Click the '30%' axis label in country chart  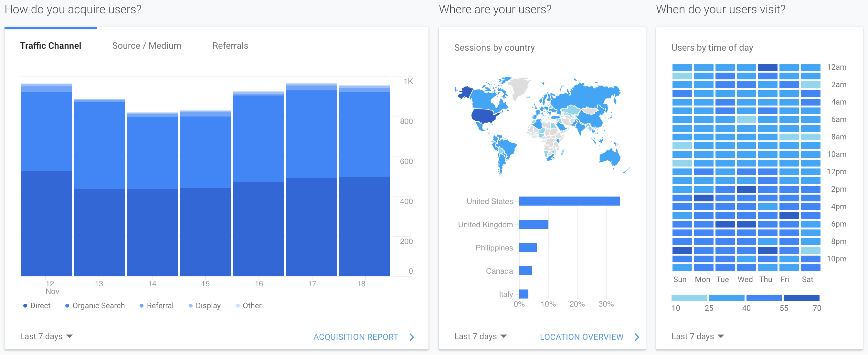click(x=606, y=304)
